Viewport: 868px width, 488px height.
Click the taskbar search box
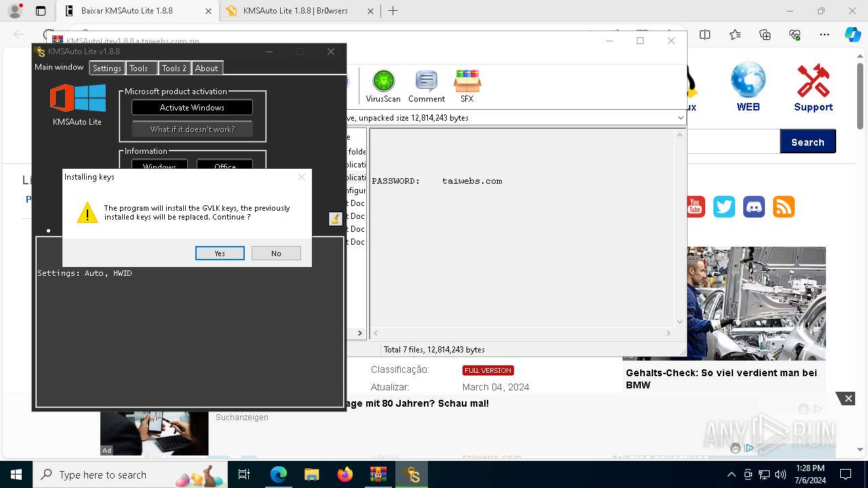click(131, 474)
